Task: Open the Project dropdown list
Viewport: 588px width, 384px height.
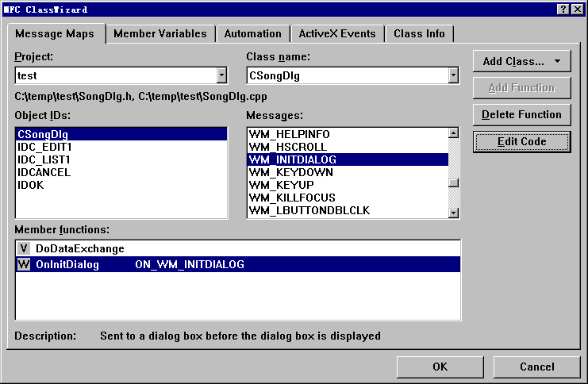Action: tap(221, 75)
